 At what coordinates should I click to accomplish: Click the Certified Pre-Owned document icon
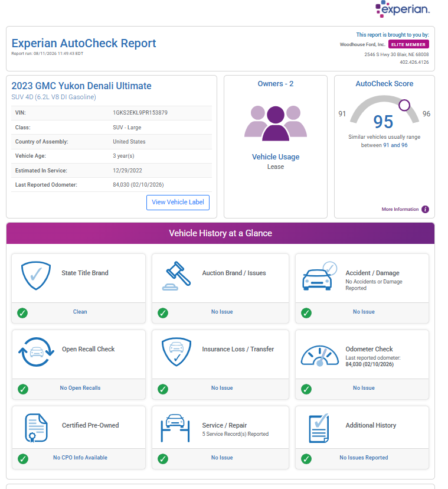point(36,428)
